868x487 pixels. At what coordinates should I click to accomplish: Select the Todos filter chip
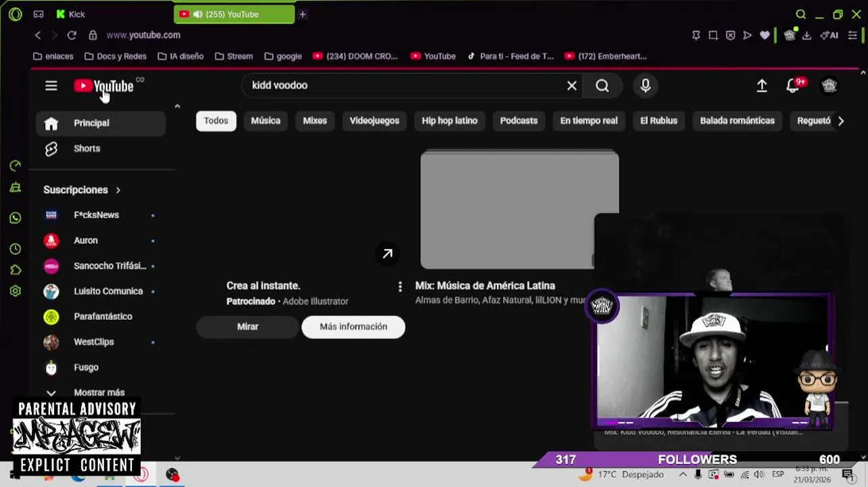[x=216, y=121]
